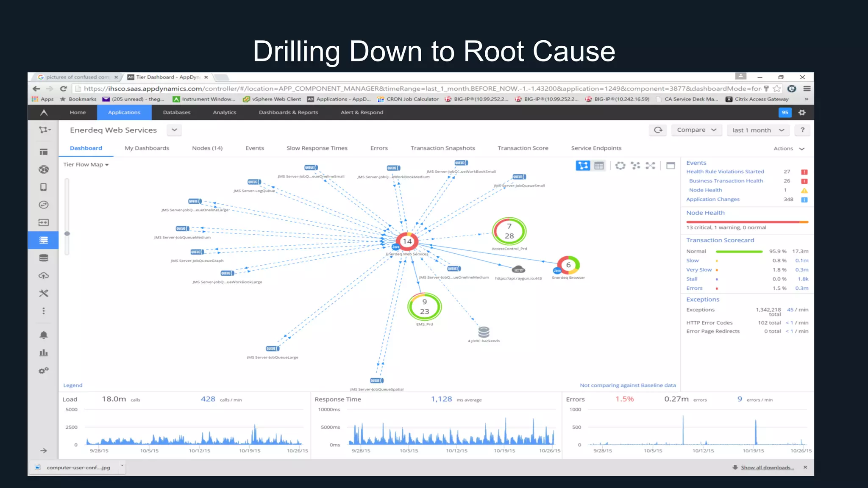Open the troubleshoot tools sidebar icon
This screenshot has width=868, height=488.
(44, 293)
